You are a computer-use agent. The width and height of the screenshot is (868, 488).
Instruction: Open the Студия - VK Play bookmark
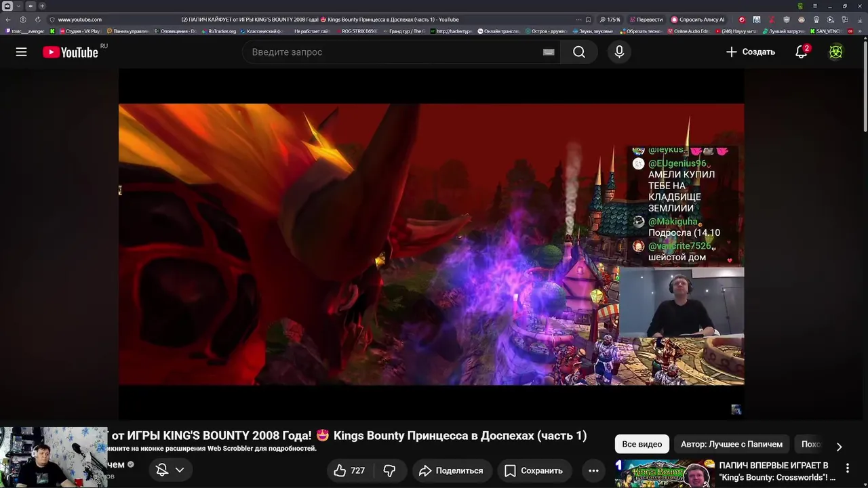point(79,31)
